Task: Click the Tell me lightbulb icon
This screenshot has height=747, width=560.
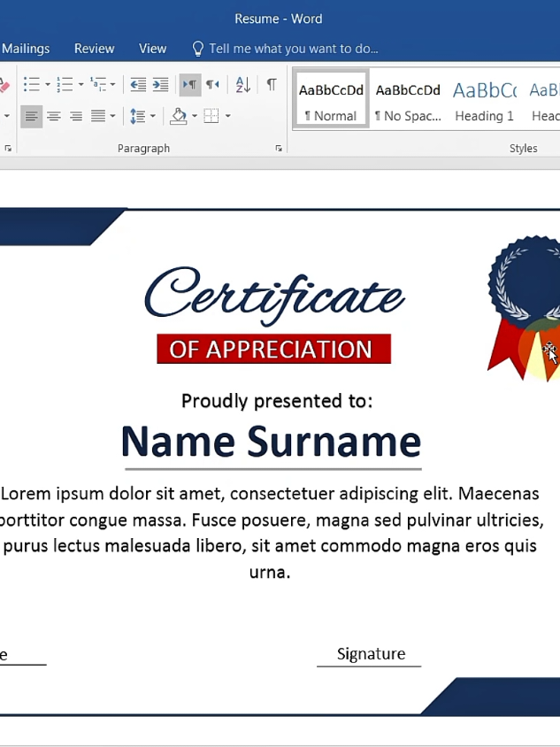Action: 197,49
